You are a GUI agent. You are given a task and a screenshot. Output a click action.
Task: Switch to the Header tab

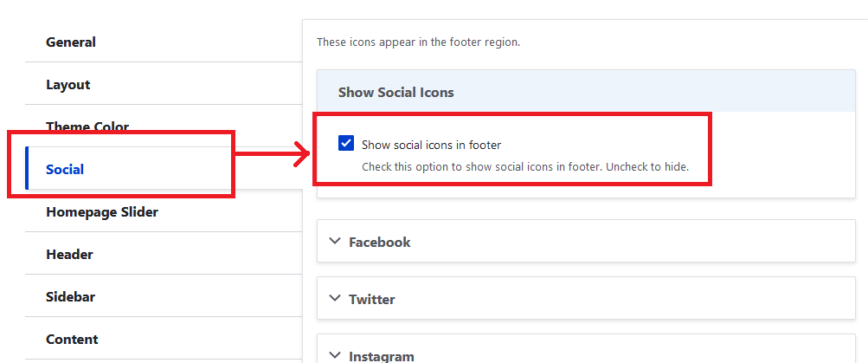coord(69,254)
